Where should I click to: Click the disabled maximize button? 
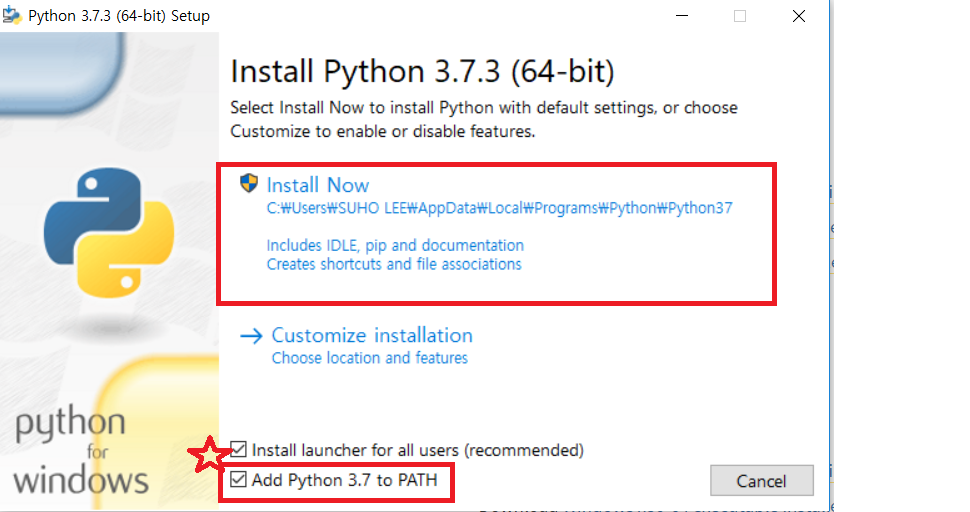pyautogui.click(x=740, y=16)
